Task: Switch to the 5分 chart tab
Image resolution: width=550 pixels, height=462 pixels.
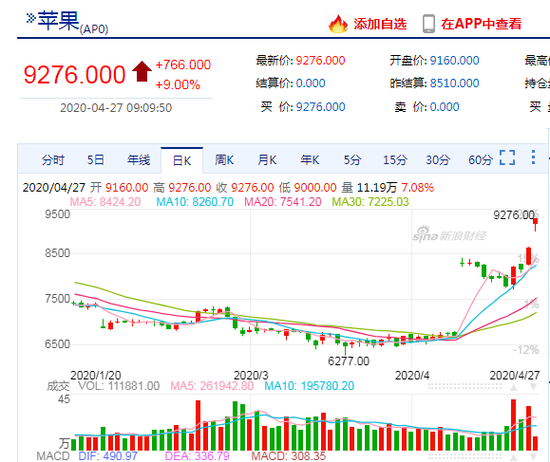Action: [x=352, y=160]
